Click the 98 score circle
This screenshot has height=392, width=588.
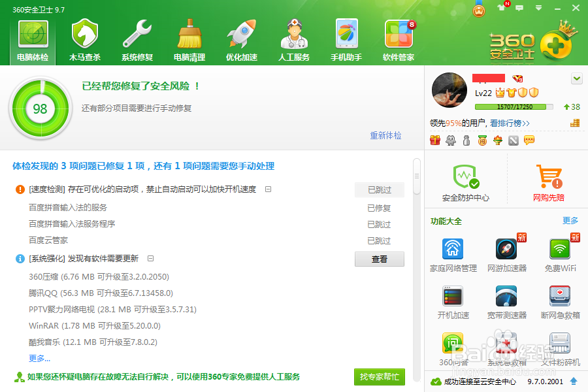[x=40, y=108]
